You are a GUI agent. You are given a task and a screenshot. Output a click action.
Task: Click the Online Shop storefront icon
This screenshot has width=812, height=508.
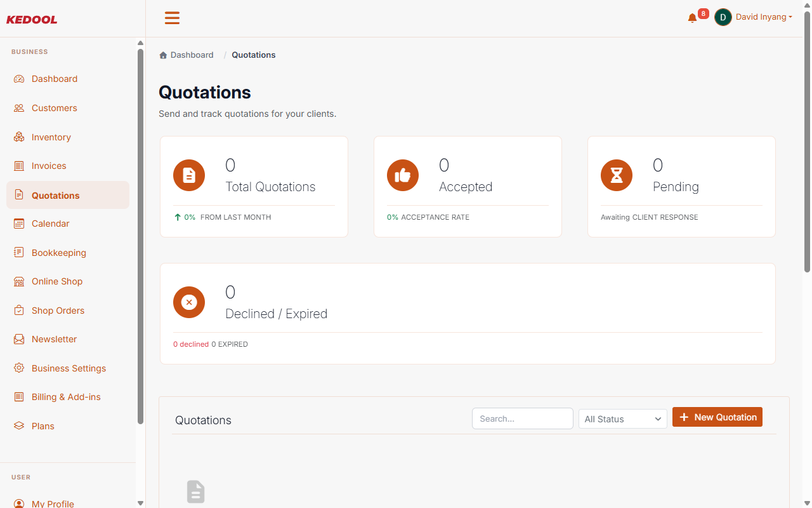pos(19,281)
